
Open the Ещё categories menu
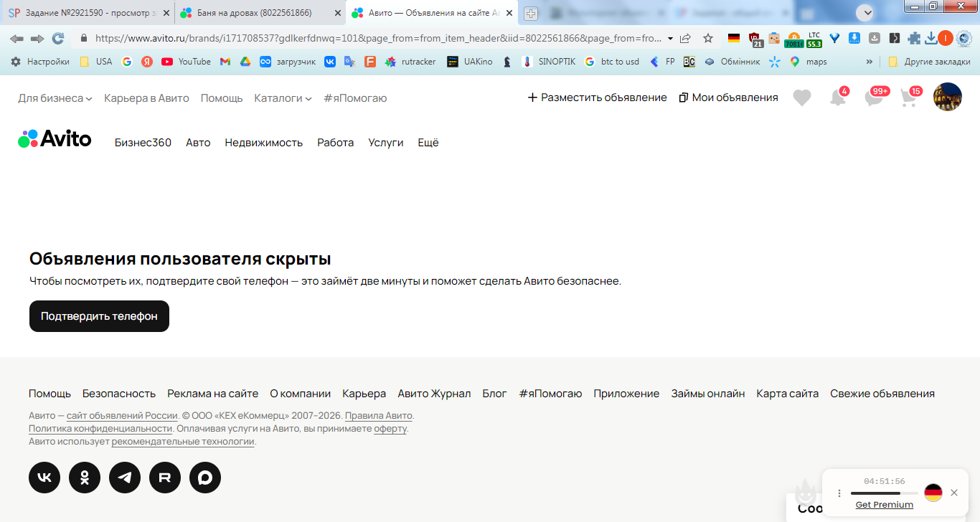click(x=428, y=143)
